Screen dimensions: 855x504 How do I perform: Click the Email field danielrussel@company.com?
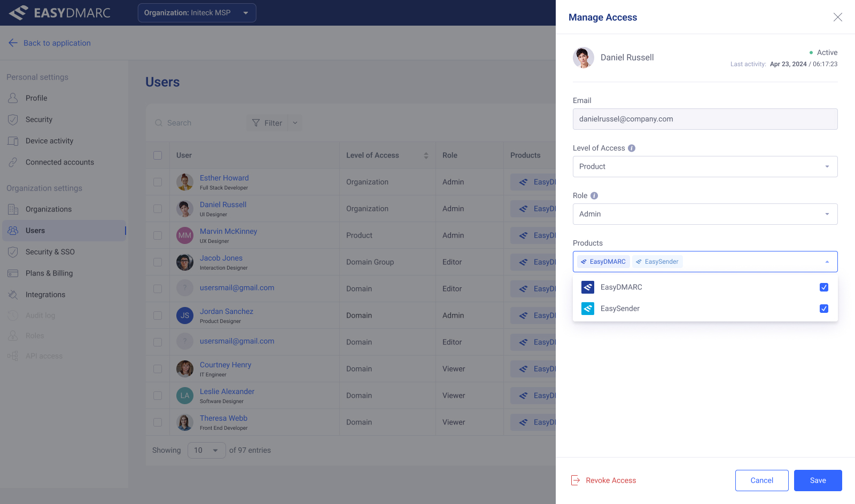705,119
